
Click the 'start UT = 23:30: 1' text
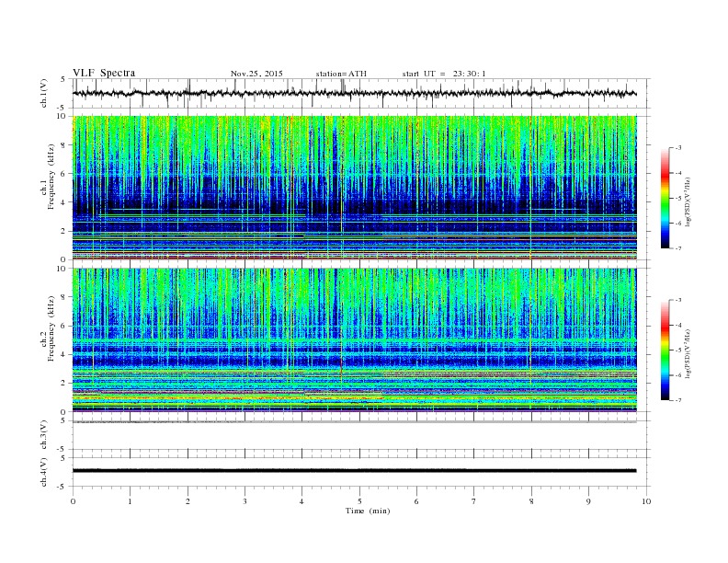coord(444,74)
